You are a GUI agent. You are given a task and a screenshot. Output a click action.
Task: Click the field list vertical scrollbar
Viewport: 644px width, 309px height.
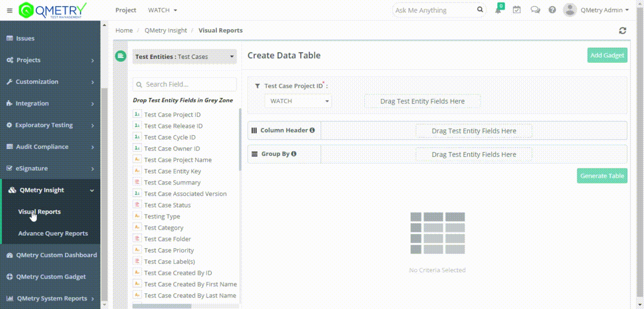240,139
